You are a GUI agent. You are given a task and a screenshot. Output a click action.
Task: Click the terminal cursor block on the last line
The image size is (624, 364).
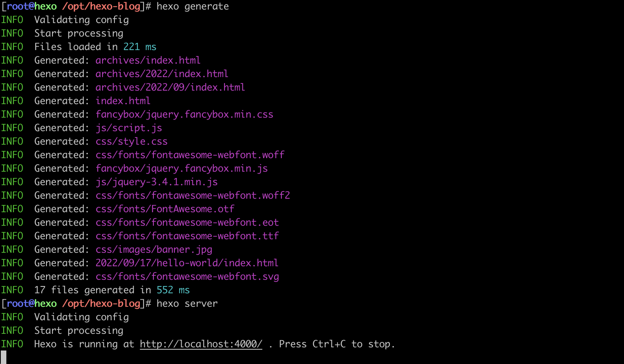coord(4,357)
